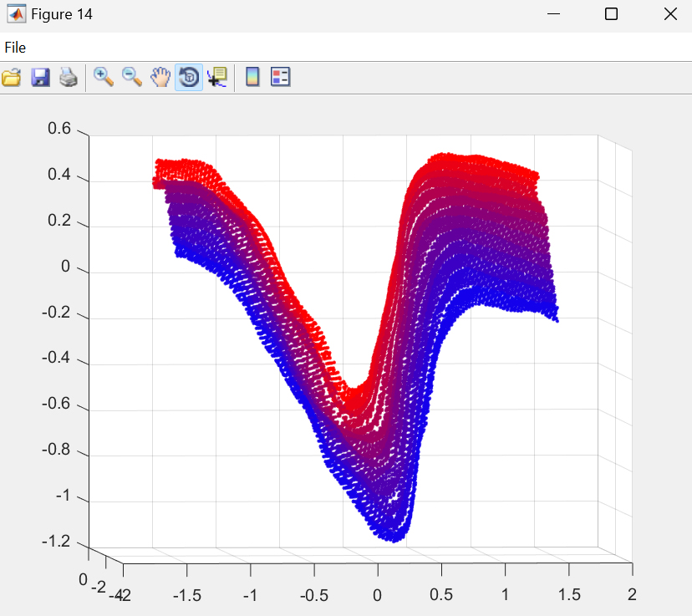Enable the Zoom Out magnifier tool
The width and height of the screenshot is (692, 616).
pos(132,78)
